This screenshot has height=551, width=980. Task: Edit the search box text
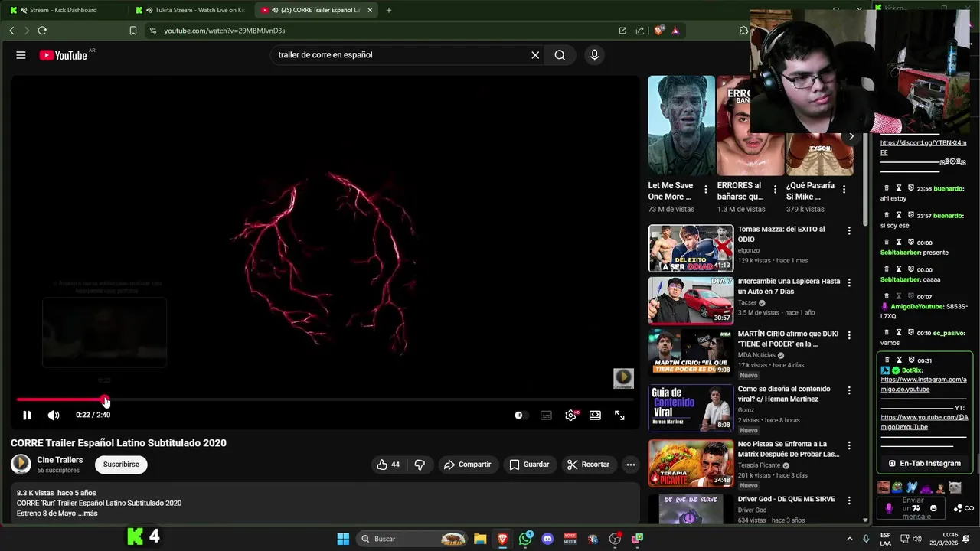click(x=398, y=55)
